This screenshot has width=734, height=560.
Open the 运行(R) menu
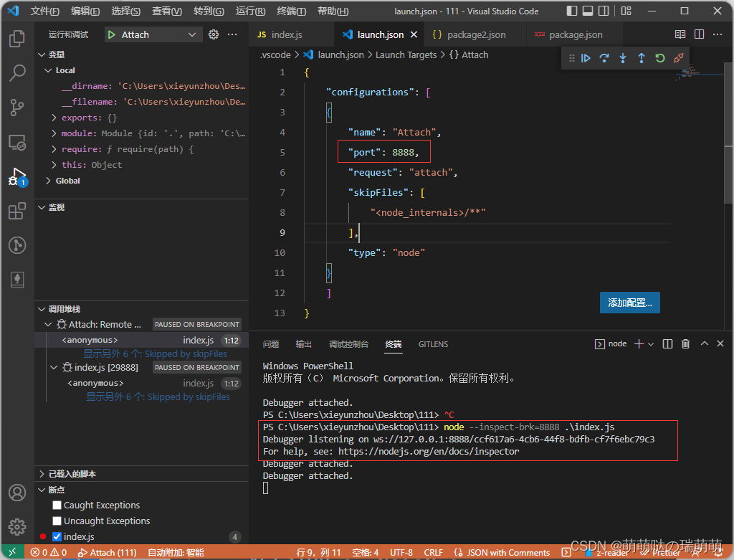coord(250,11)
